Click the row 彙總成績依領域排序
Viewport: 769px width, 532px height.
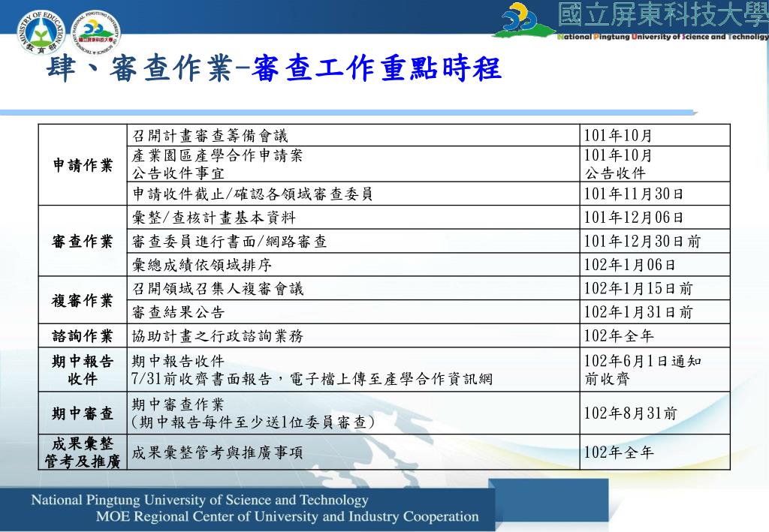[353, 265]
